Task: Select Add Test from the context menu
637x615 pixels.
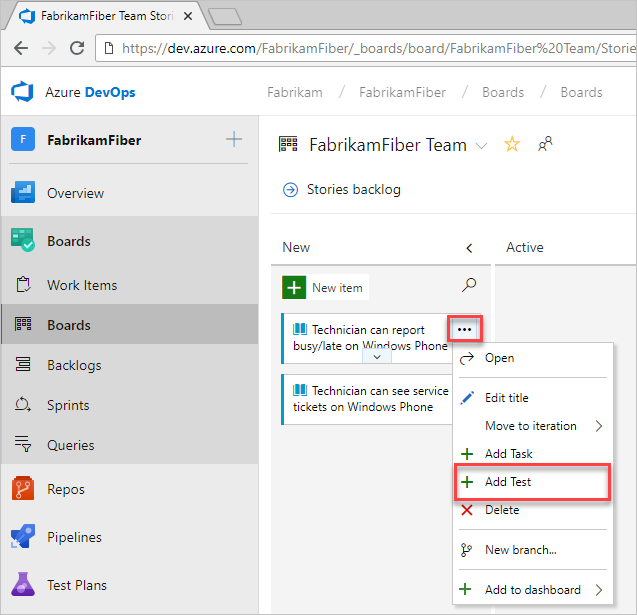Action: [533, 481]
